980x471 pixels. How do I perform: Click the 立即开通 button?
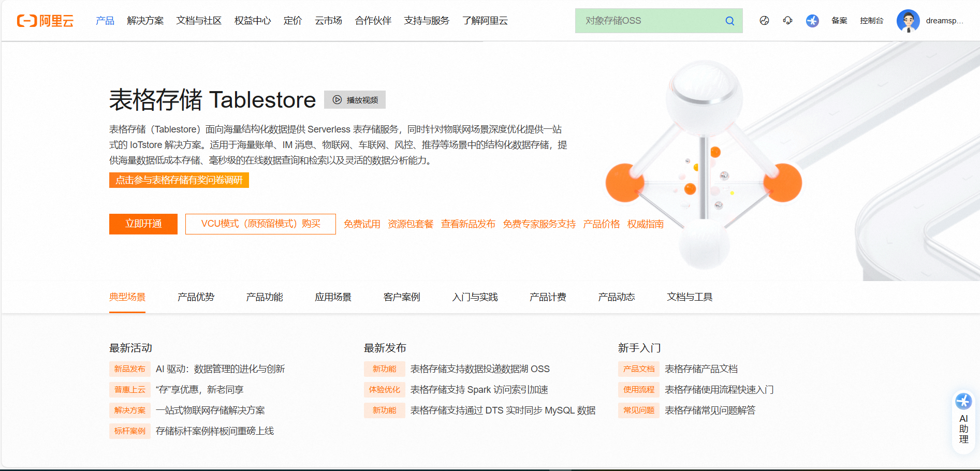[x=143, y=224]
